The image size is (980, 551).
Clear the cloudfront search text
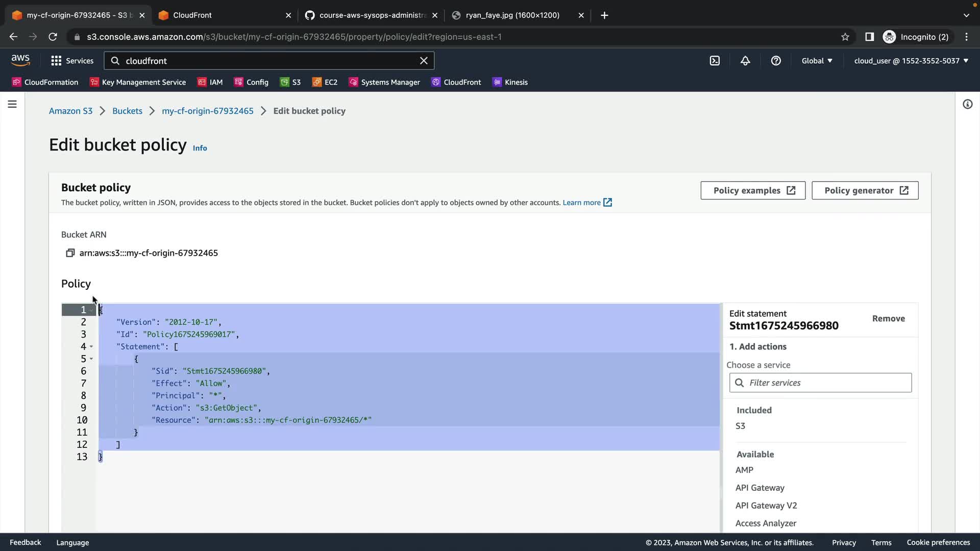(x=424, y=61)
